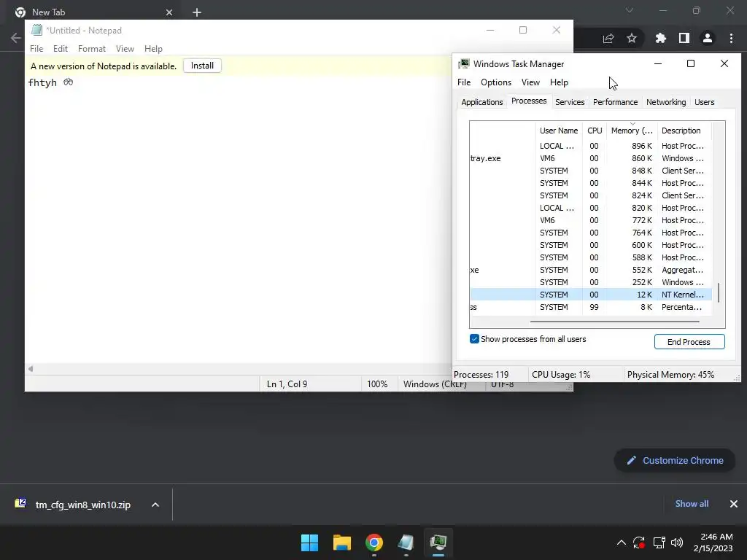This screenshot has height=560, width=747.
Task: Install the new Notepad version
Action: [202, 66]
